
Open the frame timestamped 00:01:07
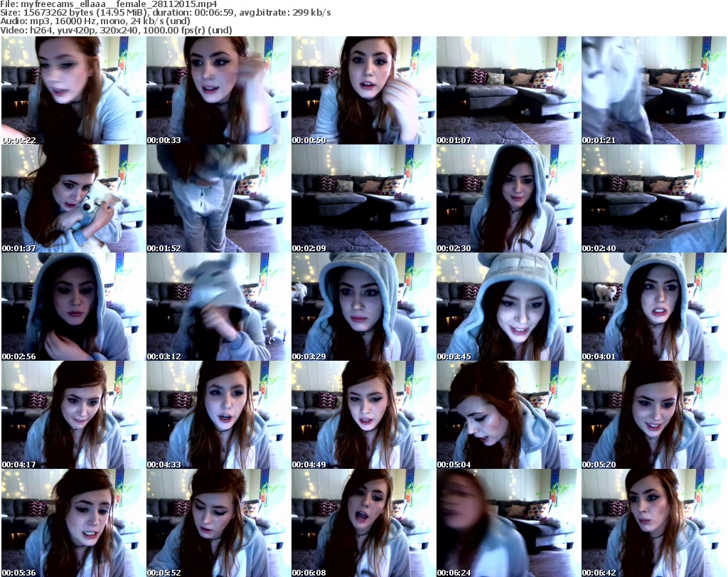pos(508,90)
